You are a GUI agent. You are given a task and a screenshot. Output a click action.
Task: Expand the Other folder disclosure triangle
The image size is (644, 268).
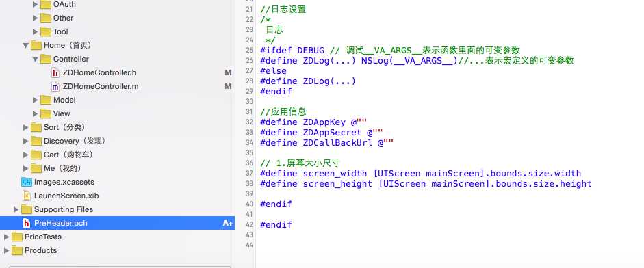[36, 18]
